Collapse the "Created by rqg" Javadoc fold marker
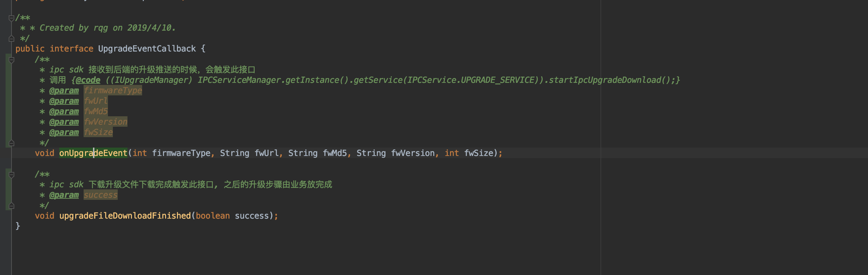The image size is (868, 275). 11,18
